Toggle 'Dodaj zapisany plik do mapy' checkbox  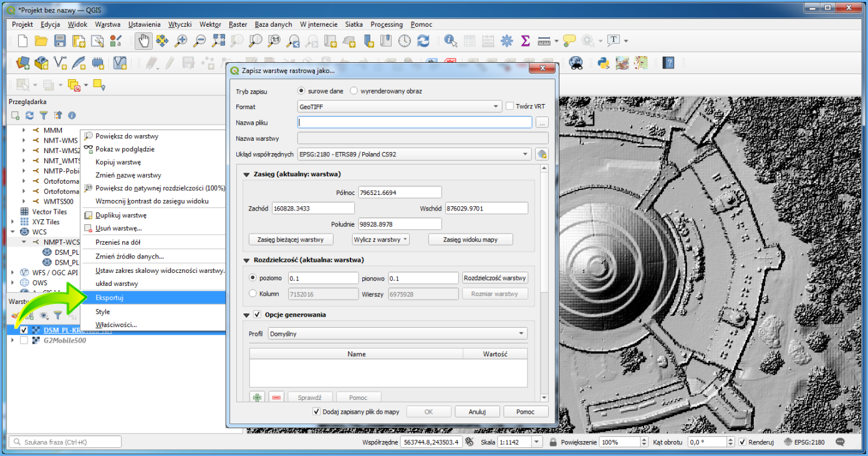click(x=316, y=412)
